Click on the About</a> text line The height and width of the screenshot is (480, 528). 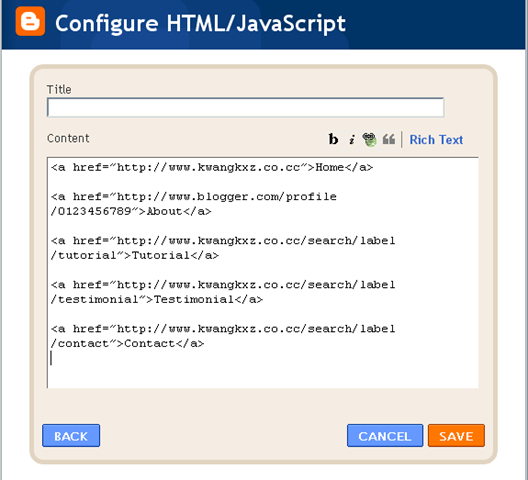pyautogui.click(x=131, y=212)
